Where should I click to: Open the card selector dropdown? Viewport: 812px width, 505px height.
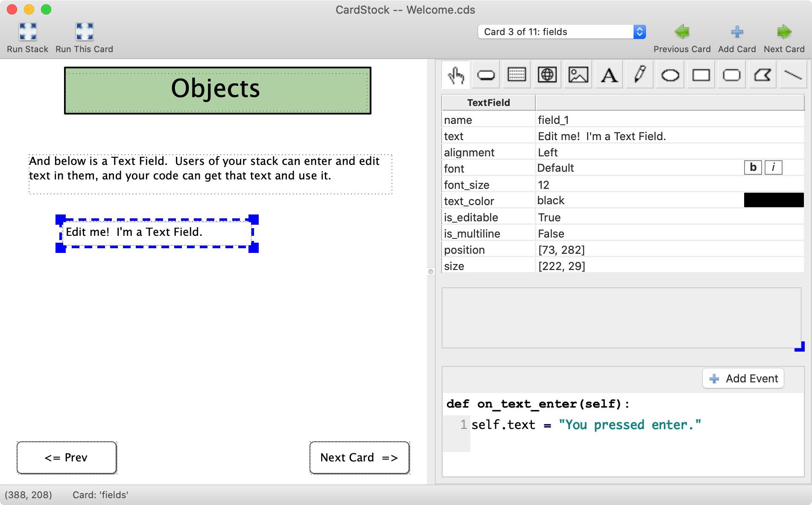coord(562,32)
